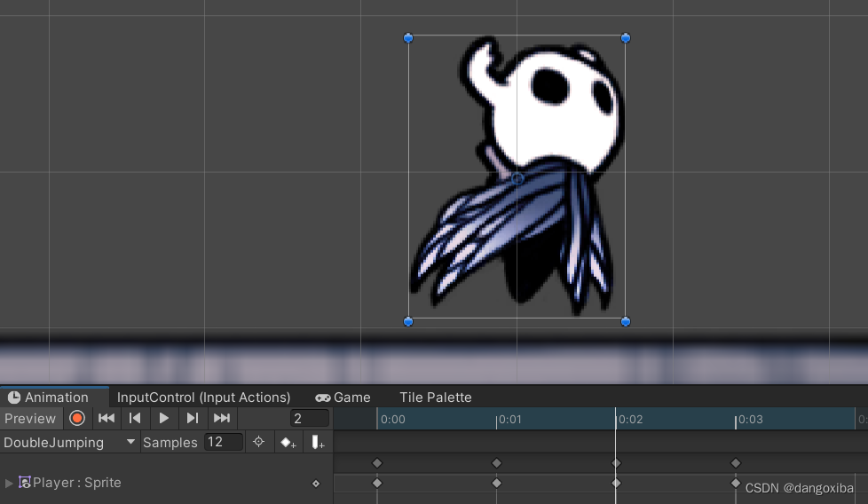Image resolution: width=868 pixels, height=504 pixels.
Task: Select Sprite keyframe at 0:00
Action: 377,483
